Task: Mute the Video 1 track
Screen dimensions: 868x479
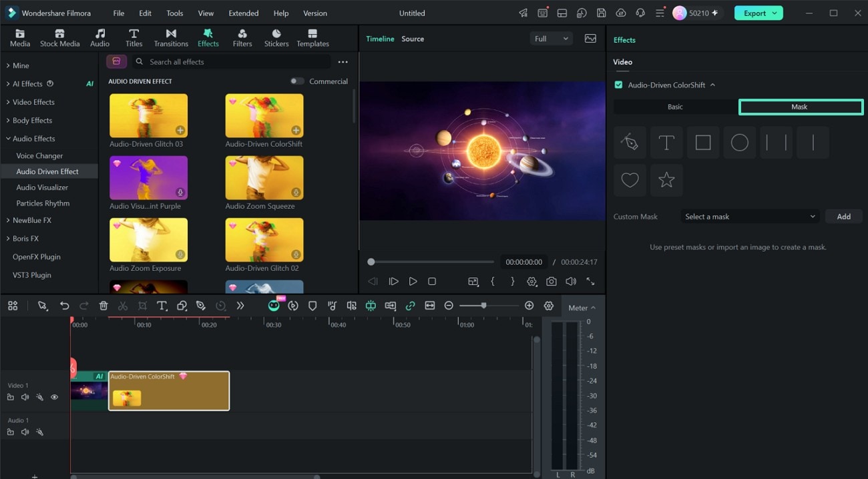Action: tap(25, 398)
